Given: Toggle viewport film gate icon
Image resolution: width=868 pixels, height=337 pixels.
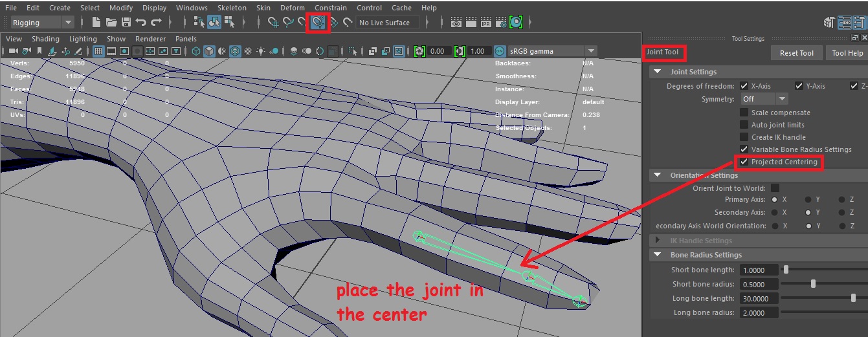Looking at the screenshot, I should point(111,51).
